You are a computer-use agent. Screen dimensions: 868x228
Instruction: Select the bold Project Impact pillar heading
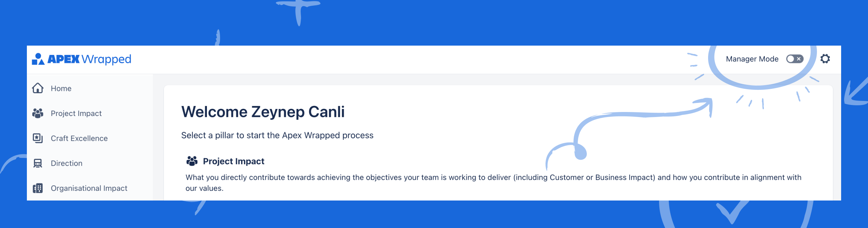click(x=233, y=161)
